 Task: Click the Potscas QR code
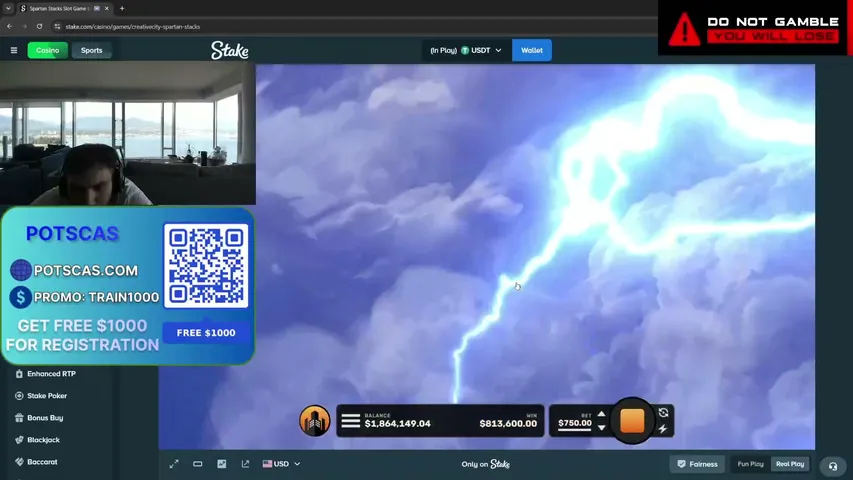coord(206,266)
